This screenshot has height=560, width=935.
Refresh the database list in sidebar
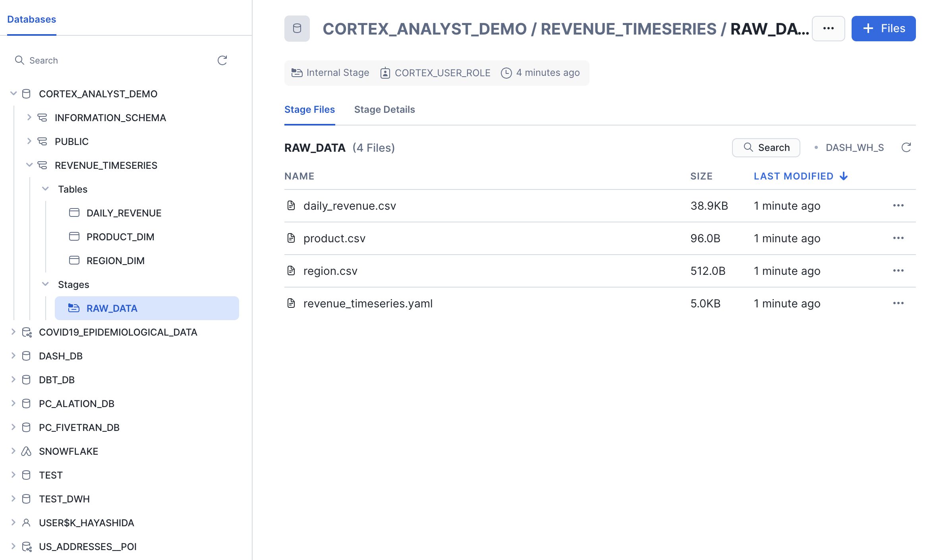222,60
